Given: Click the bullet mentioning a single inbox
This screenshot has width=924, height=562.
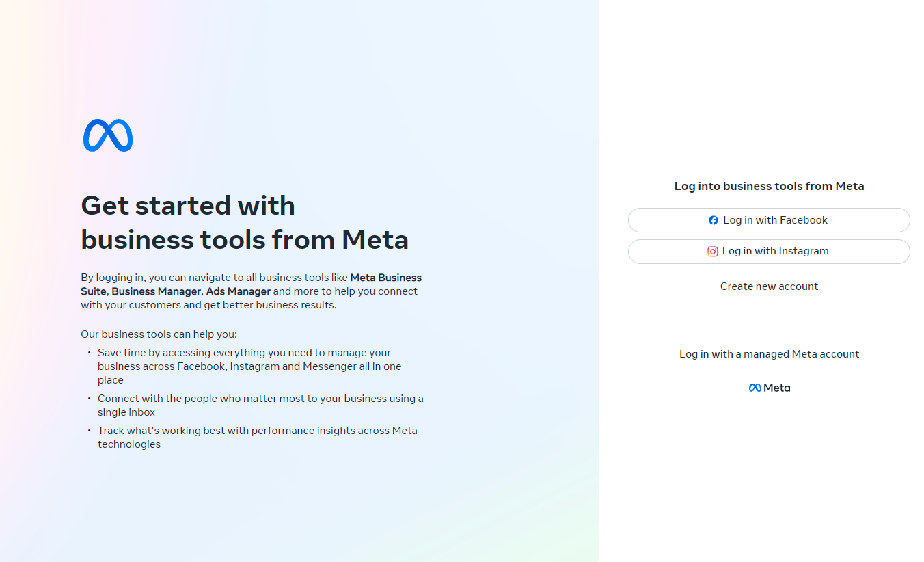Looking at the screenshot, I should (x=260, y=405).
